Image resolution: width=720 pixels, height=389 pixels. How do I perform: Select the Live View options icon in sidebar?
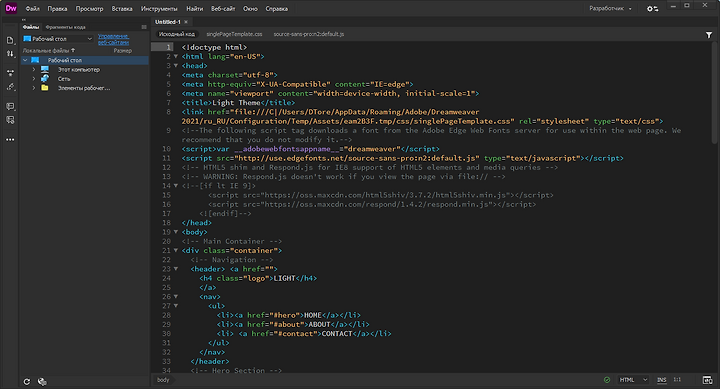[x=10, y=73]
